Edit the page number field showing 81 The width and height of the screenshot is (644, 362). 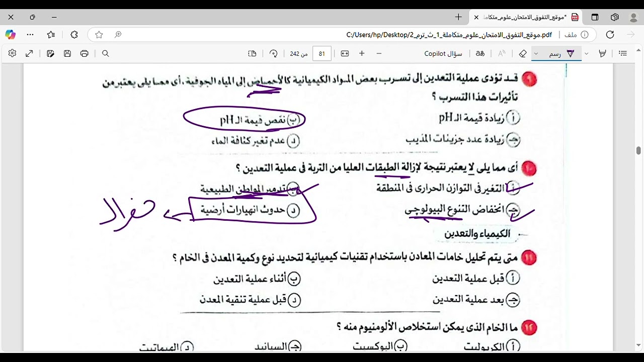coord(322,53)
